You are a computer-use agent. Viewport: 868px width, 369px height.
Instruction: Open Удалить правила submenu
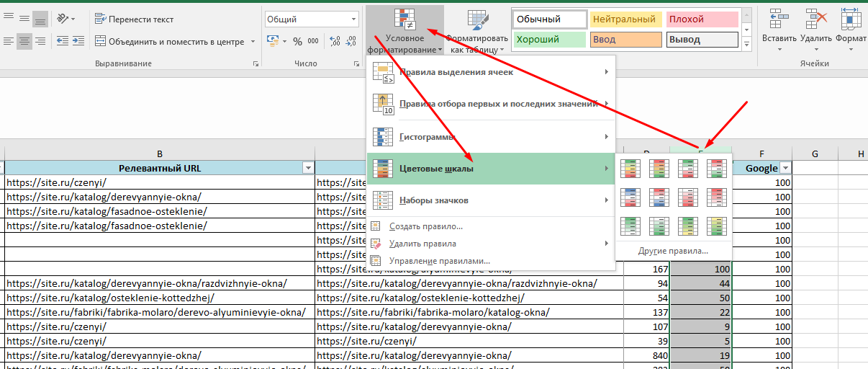coord(491,244)
